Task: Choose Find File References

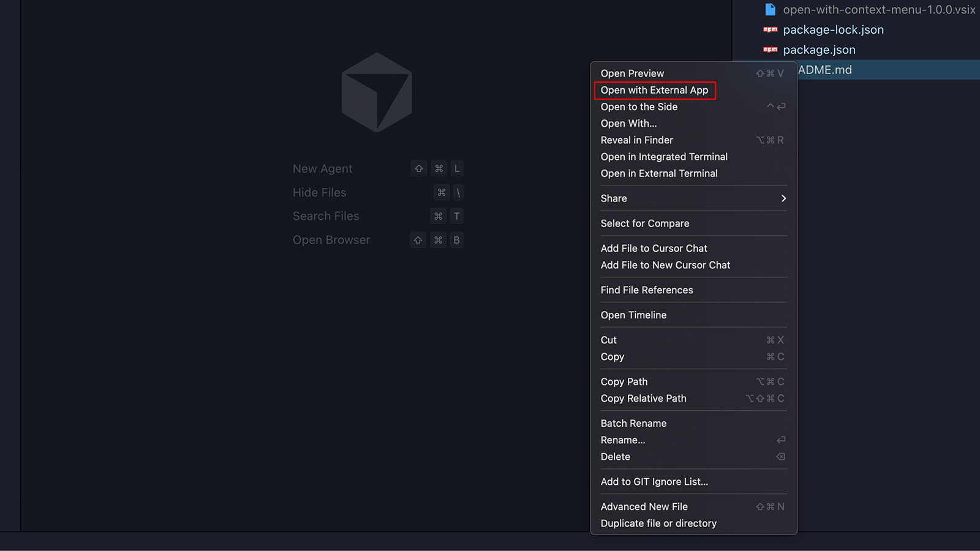Action: [x=647, y=290]
